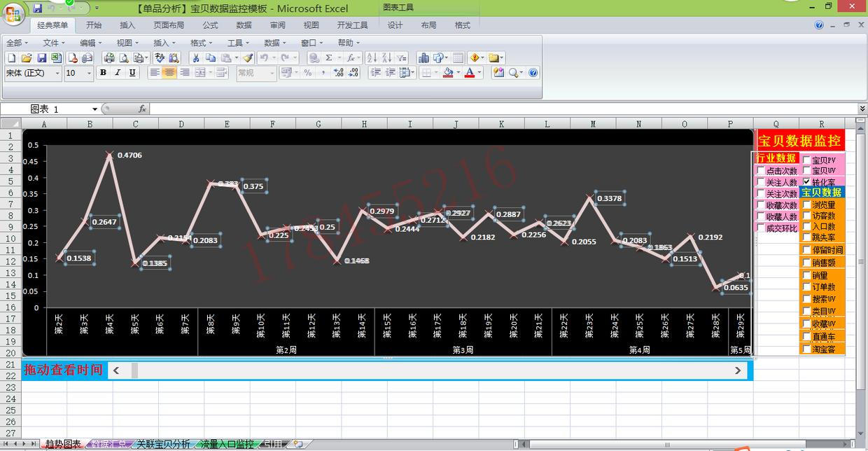Click the Insert Chart column icon
Screen dimensions: 868x451
pos(423,57)
